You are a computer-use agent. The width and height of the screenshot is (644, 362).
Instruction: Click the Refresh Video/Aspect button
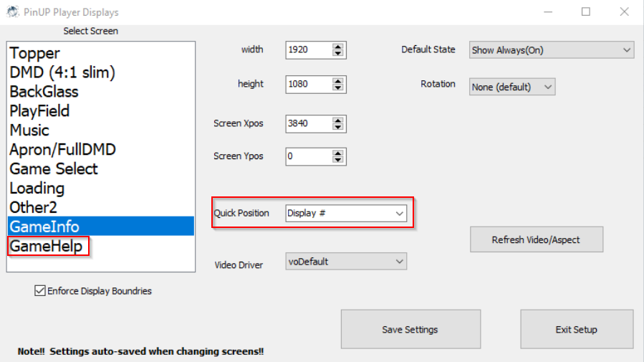pos(536,239)
